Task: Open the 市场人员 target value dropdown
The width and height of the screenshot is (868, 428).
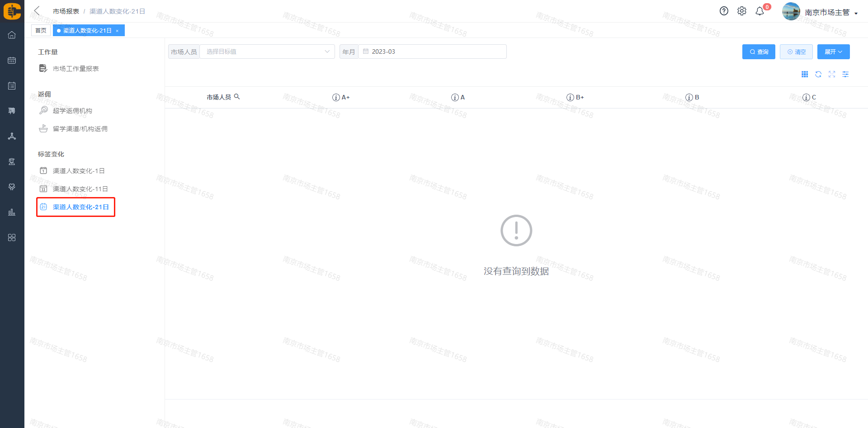Action: click(267, 52)
